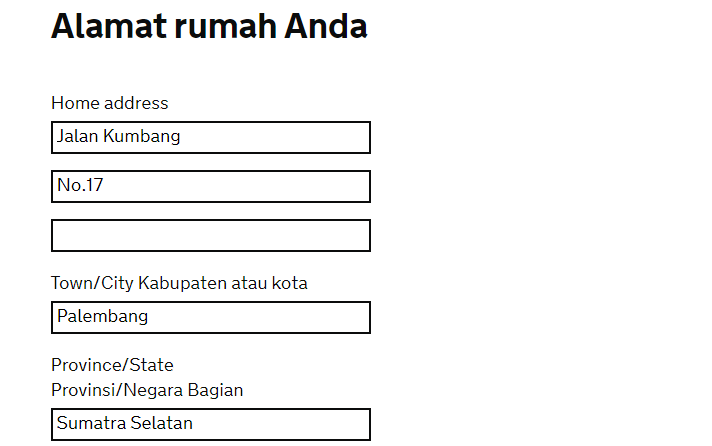Click the Home address label
The height and width of the screenshot is (446, 712).
pos(110,103)
